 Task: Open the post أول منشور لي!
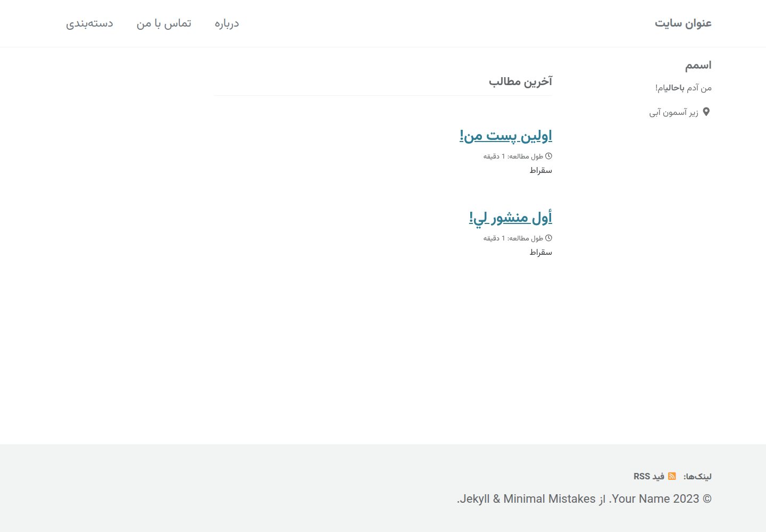[511, 218]
